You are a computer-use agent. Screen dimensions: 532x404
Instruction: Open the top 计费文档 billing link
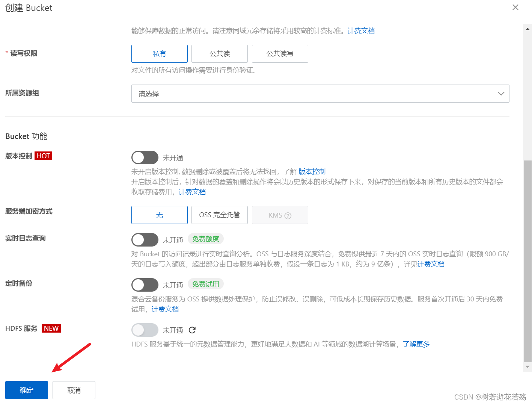click(360, 30)
